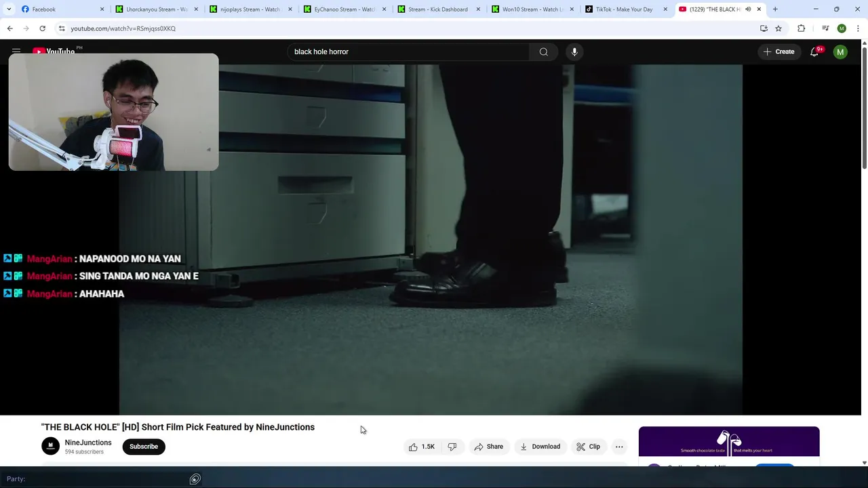
Task: Reload the current page
Action: point(42,28)
